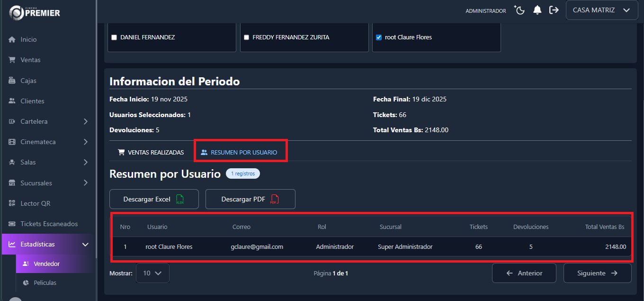
Task: Expand the Cartelera sidebar submenu
Action: 85,121
